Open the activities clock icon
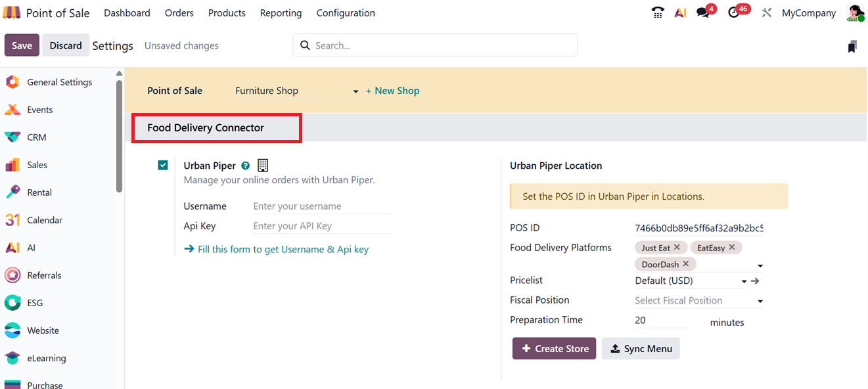 coord(734,13)
